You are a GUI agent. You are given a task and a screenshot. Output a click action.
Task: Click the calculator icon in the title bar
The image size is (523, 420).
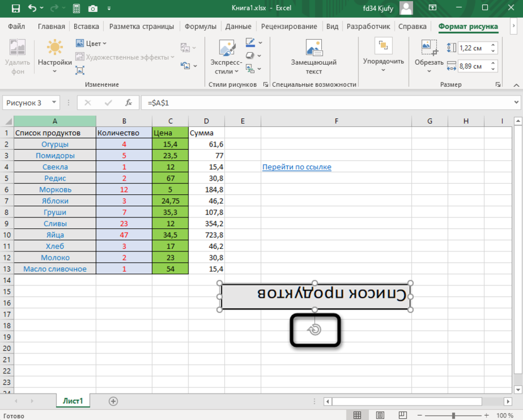(76, 9)
